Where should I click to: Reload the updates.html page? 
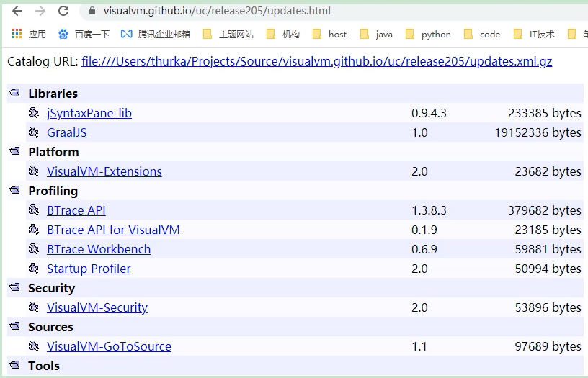[x=63, y=11]
